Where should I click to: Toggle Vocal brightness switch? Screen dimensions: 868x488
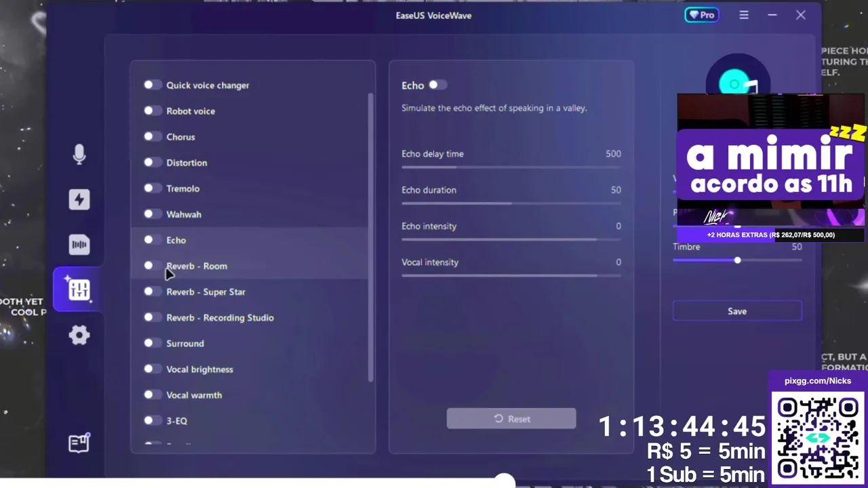click(153, 369)
